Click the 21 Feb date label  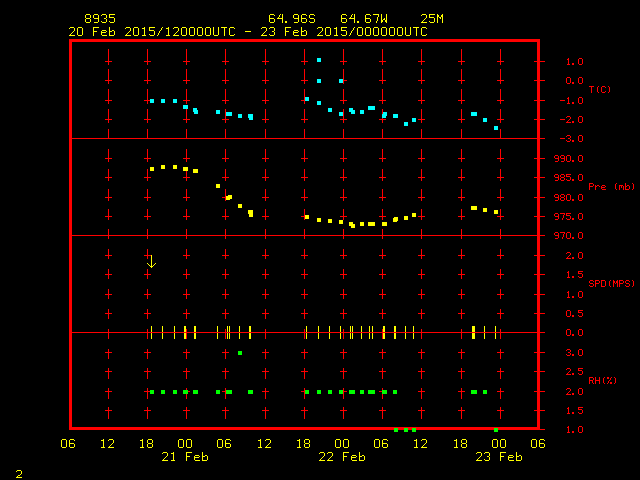coord(185,457)
